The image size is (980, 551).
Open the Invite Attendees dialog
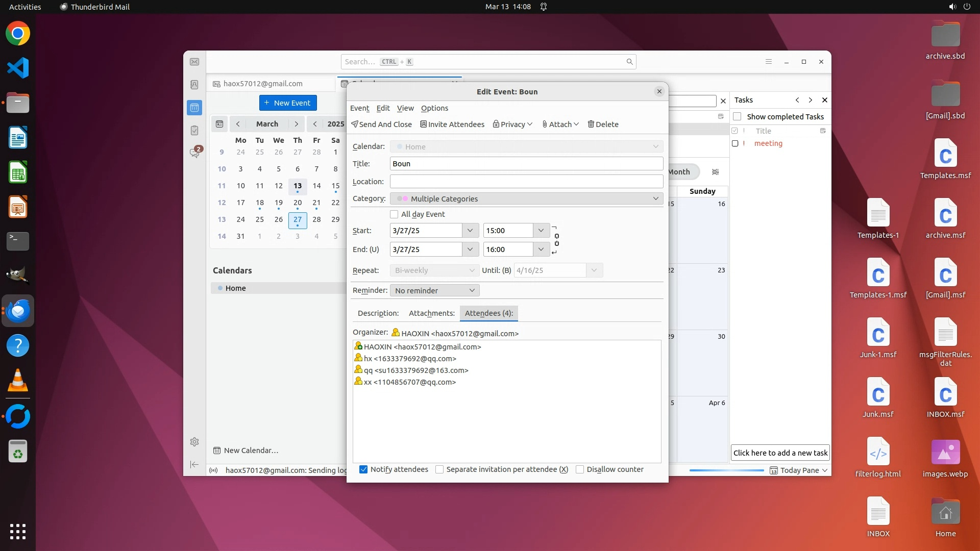pos(452,124)
